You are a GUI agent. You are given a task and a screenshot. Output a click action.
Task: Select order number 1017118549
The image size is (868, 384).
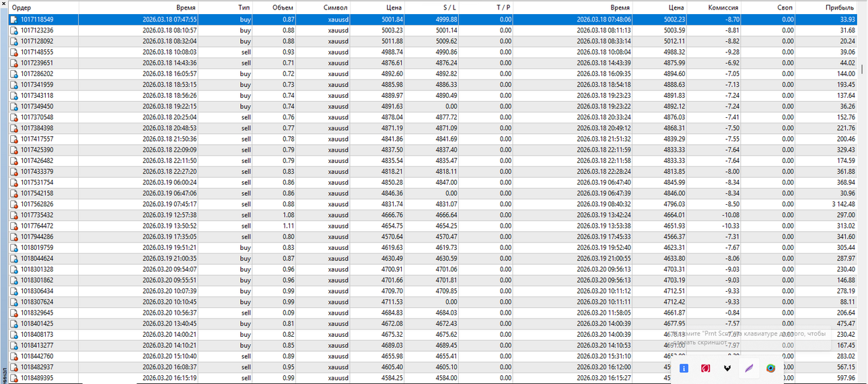pyautogui.click(x=37, y=20)
